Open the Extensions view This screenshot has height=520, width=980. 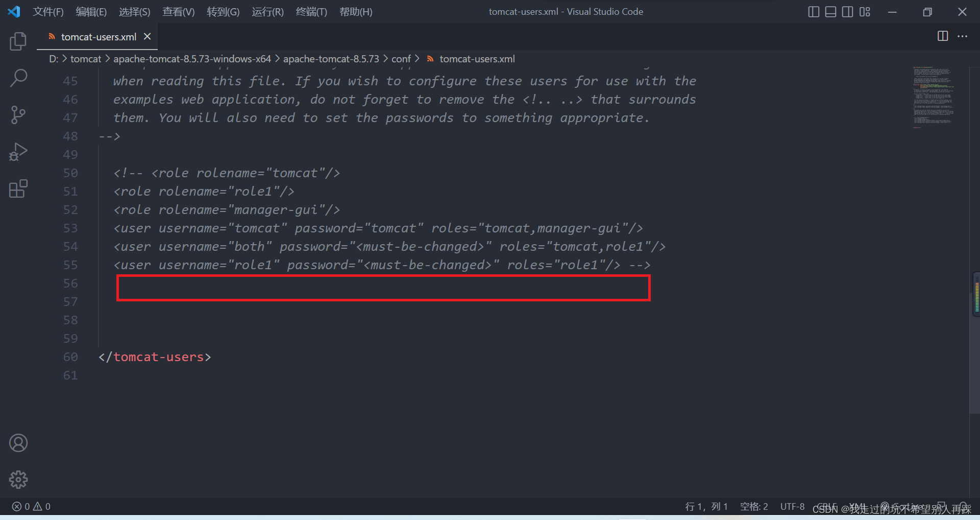18,188
